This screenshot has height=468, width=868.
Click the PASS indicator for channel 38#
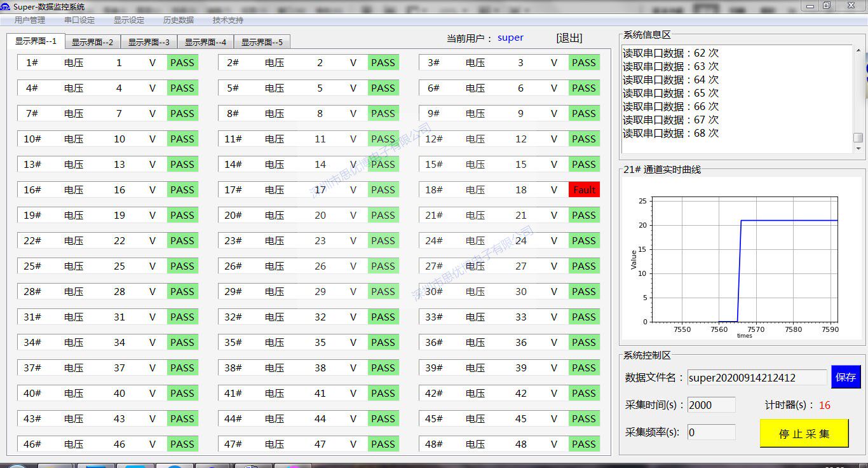coord(383,368)
